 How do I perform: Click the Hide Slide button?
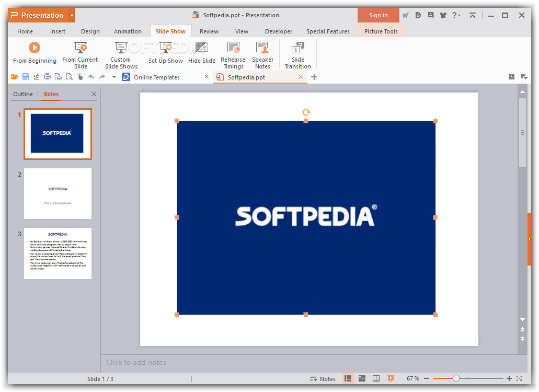tap(201, 53)
